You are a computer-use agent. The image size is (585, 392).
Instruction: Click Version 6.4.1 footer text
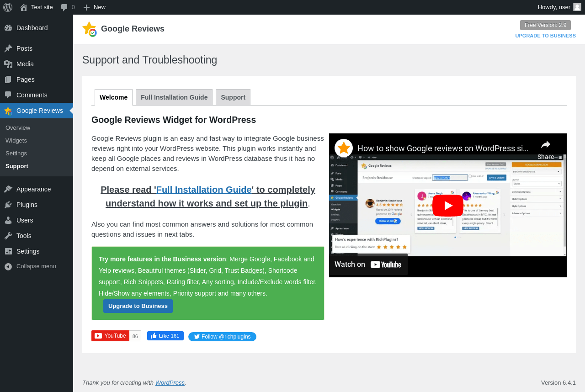[558, 382]
